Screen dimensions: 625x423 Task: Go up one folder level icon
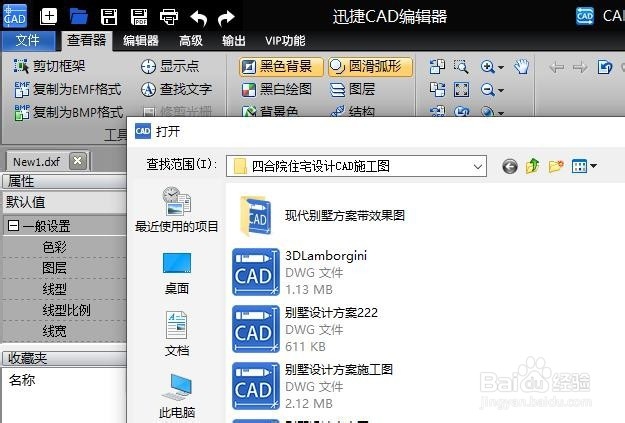pyautogui.click(x=533, y=166)
